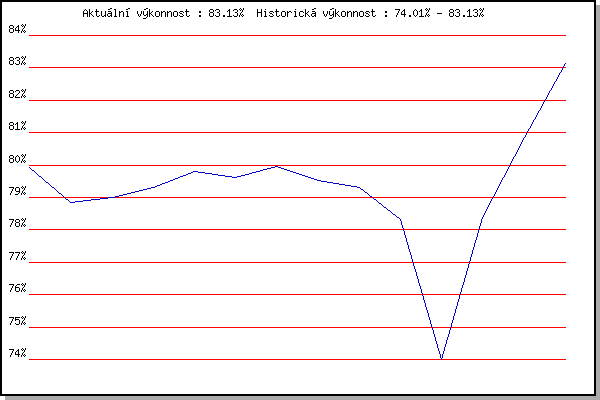Click the "Aktuální výkonnost : 83.13%" text
Viewport: 600px width, 400px height.
tap(163, 13)
